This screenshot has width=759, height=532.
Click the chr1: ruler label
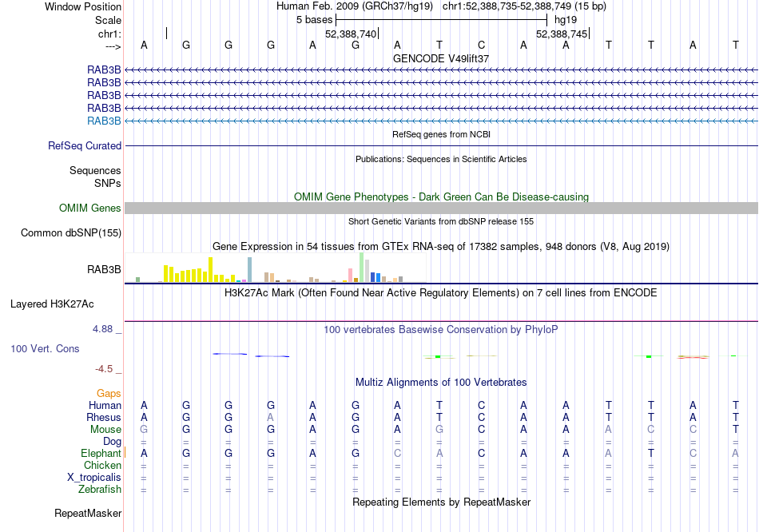pyautogui.click(x=109, y=34)
